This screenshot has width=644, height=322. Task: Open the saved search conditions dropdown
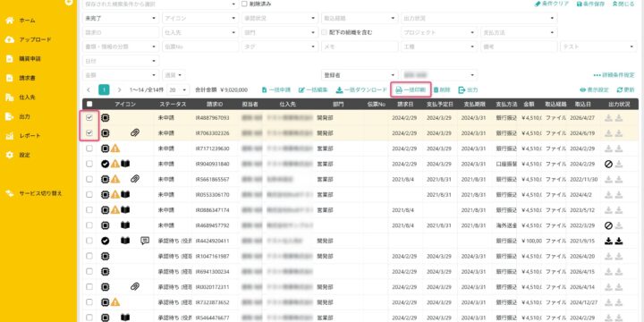pos(160,4)
